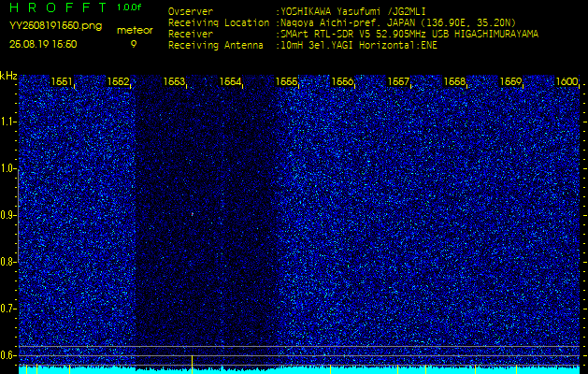Viewport: 588px width, 374px height.
Task: Click the 1653 time label
Action: [x=174, y=81]
